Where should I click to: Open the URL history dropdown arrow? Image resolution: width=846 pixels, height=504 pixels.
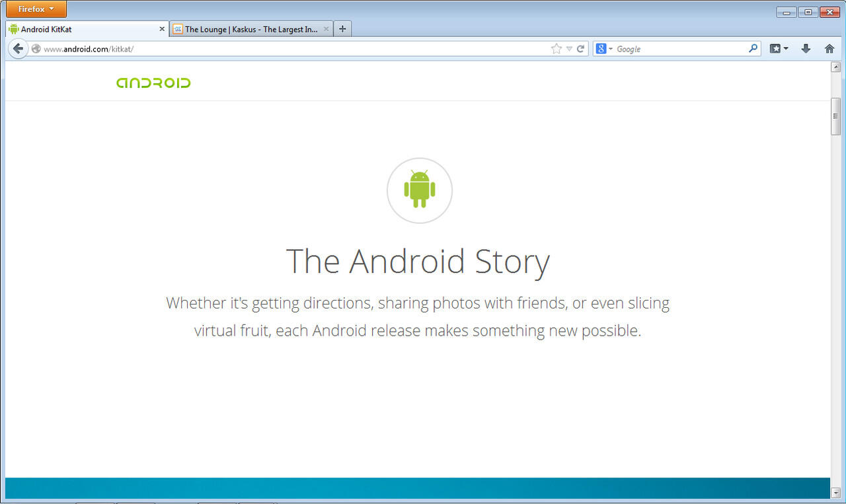(569, 49)
